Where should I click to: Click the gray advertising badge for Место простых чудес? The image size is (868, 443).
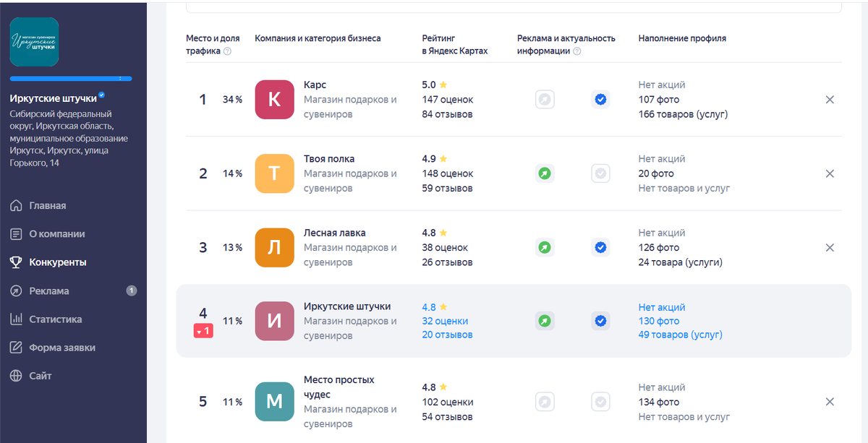[x=545, y=402]
